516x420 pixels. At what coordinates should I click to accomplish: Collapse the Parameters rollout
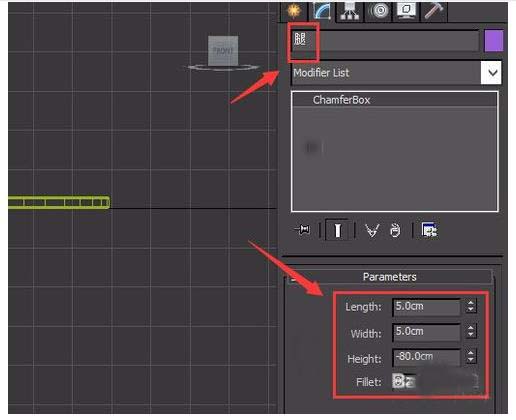pyautogui.click(x=390, y=277)
